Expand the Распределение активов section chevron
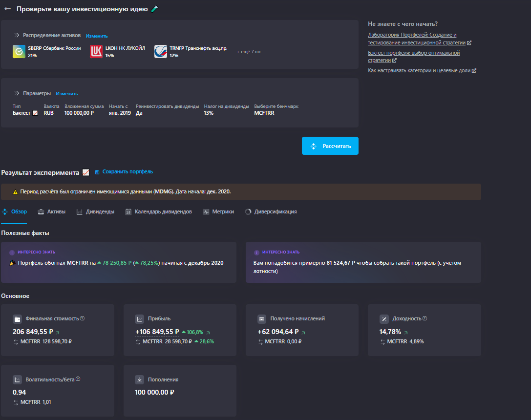Image resolution: width=531 pixels, height=420 pixels. click(17, 35)
